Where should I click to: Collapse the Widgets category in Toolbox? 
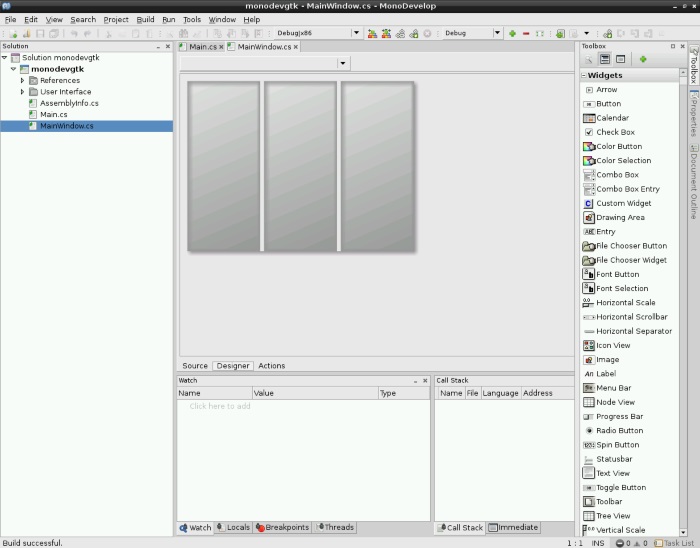pos(583,76)
